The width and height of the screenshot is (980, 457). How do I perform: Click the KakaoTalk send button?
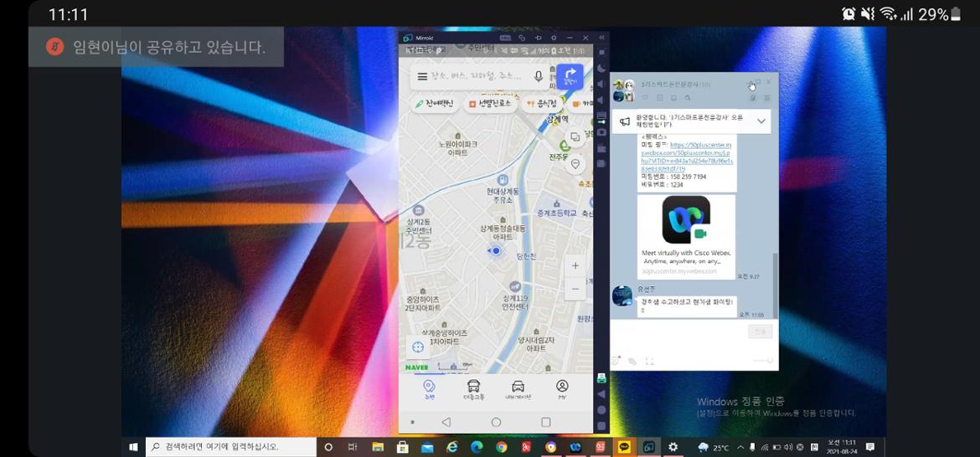(x=761, y=331)
